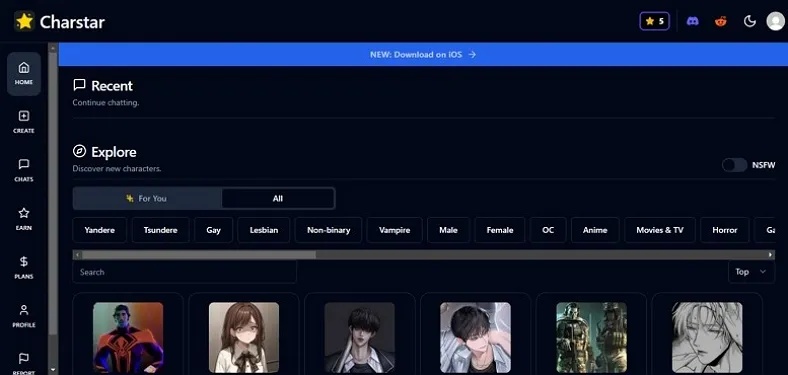Click the chat bubble icon beside Recent

point(79,85)
